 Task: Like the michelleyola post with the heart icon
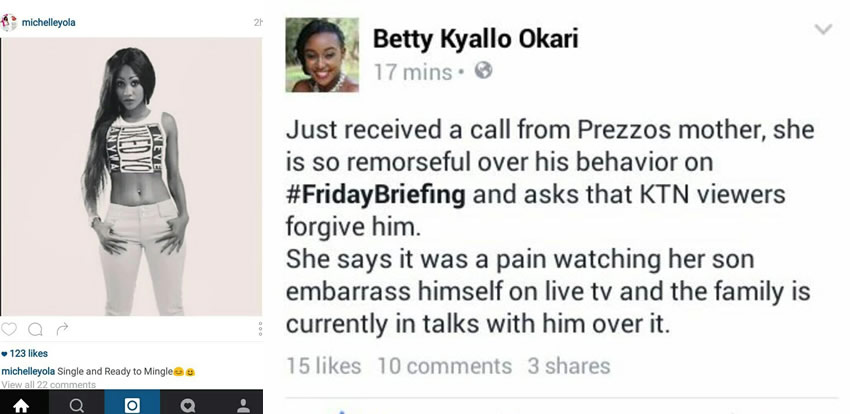[x=9, y=328]
